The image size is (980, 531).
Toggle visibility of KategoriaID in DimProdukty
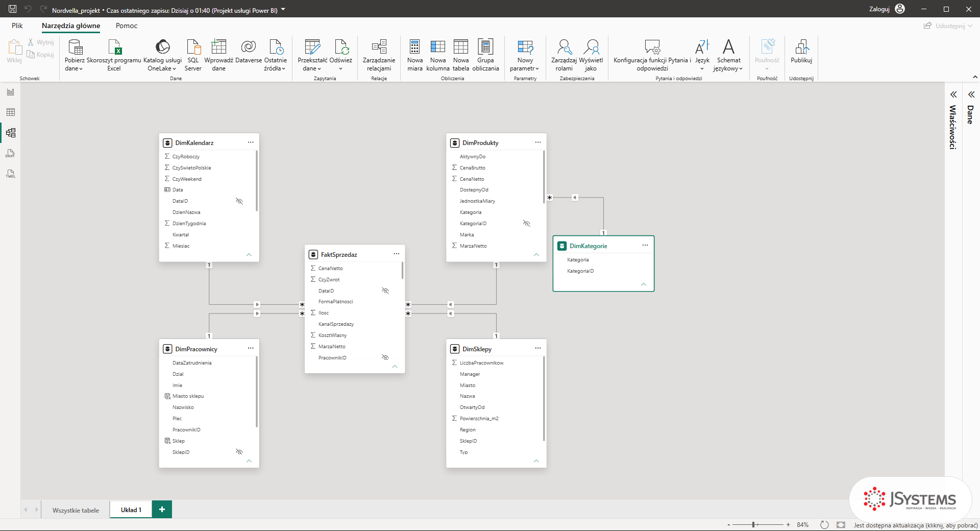point(527,224)
